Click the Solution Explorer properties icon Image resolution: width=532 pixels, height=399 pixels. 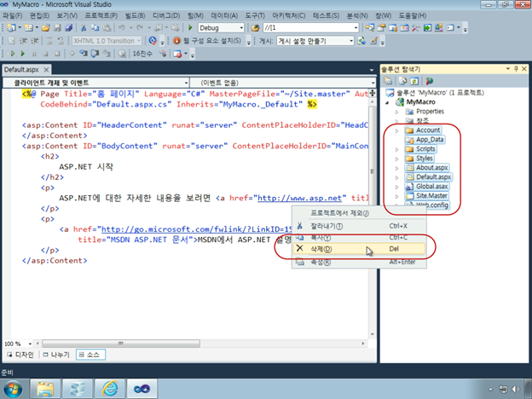[388, 81]
